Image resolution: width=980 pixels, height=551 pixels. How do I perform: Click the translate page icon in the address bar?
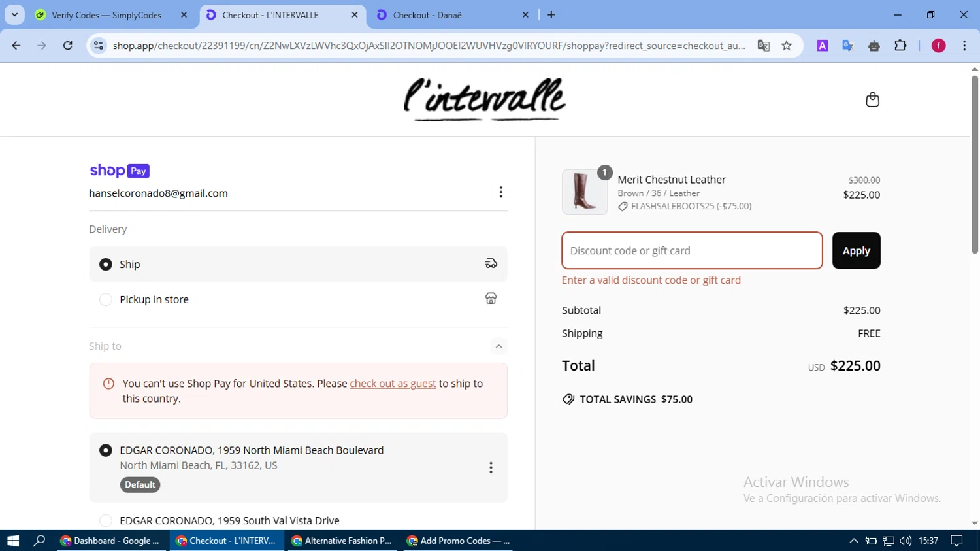763,46
